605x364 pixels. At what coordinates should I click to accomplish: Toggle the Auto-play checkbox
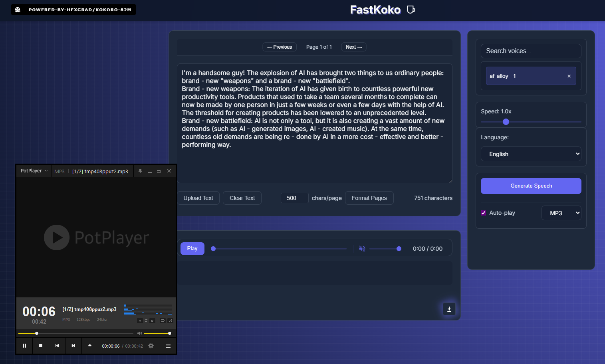pyautogui.click(x=484, y=213)
